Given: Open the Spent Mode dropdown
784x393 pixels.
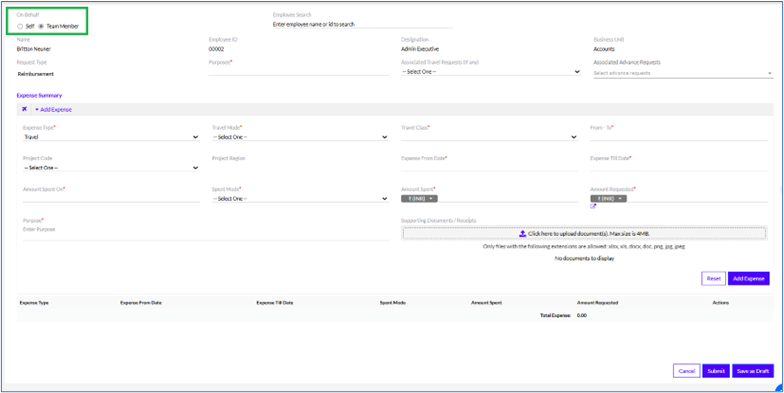Looking at the screenshot, I should click(x=300, y=198).
